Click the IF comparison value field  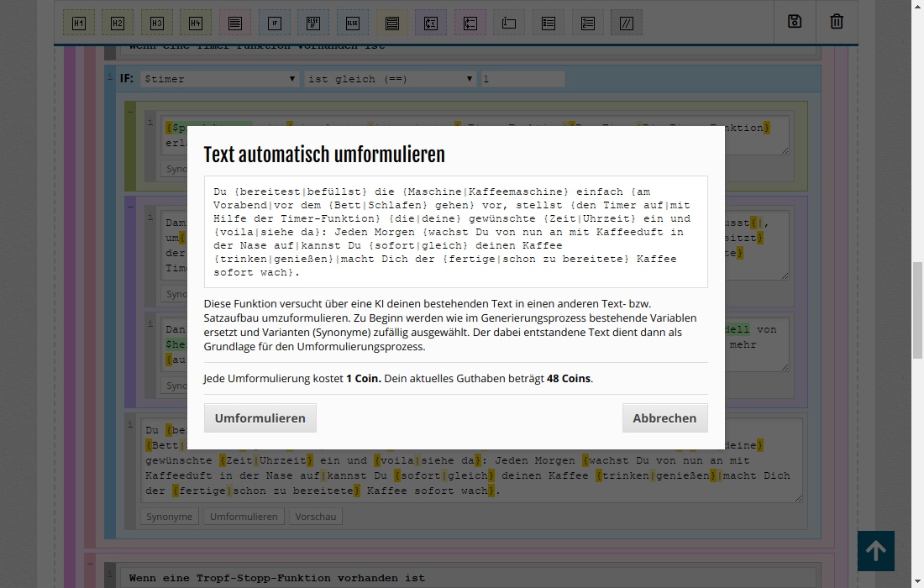tap(522, 79)
